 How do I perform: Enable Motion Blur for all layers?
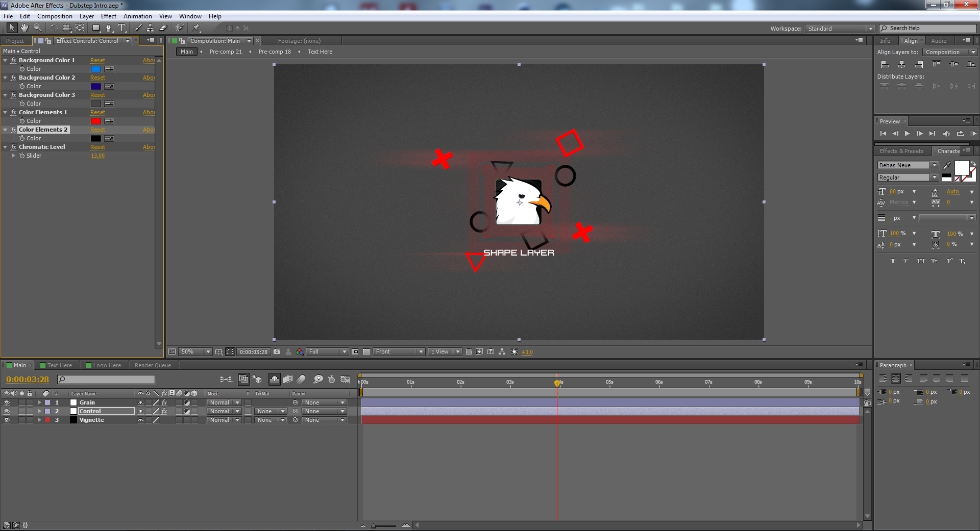coord(301,380)
